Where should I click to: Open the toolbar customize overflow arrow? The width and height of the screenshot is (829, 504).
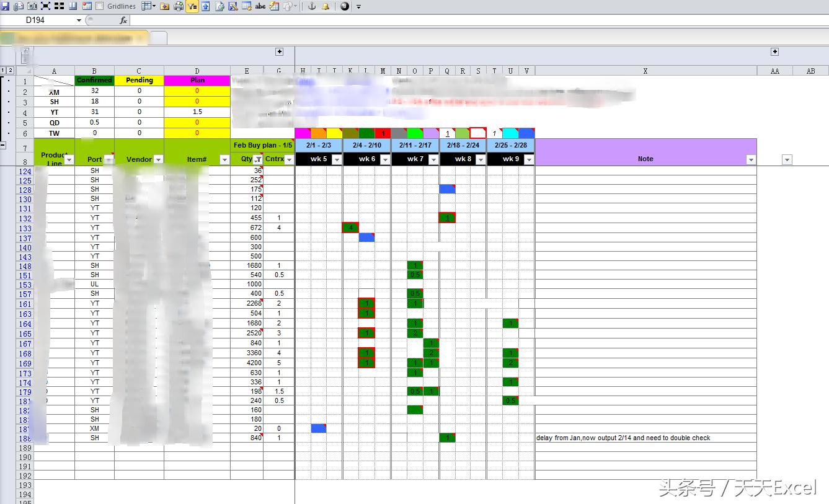(x=358, y=7)
